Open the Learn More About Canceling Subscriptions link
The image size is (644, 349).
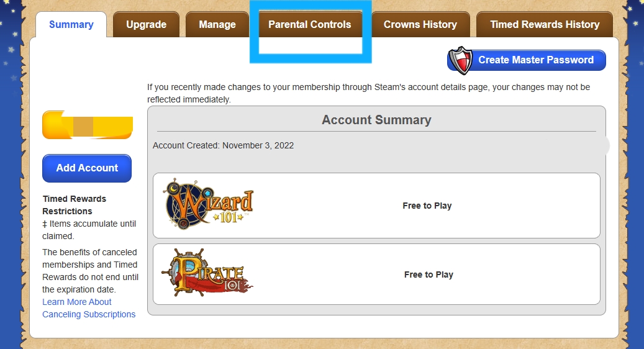pos(89,308)
